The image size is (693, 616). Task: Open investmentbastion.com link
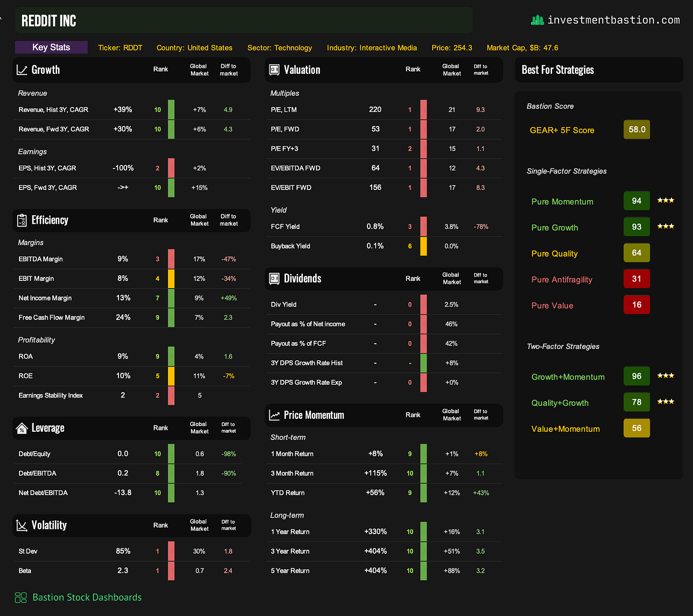(x=614, y=20)
